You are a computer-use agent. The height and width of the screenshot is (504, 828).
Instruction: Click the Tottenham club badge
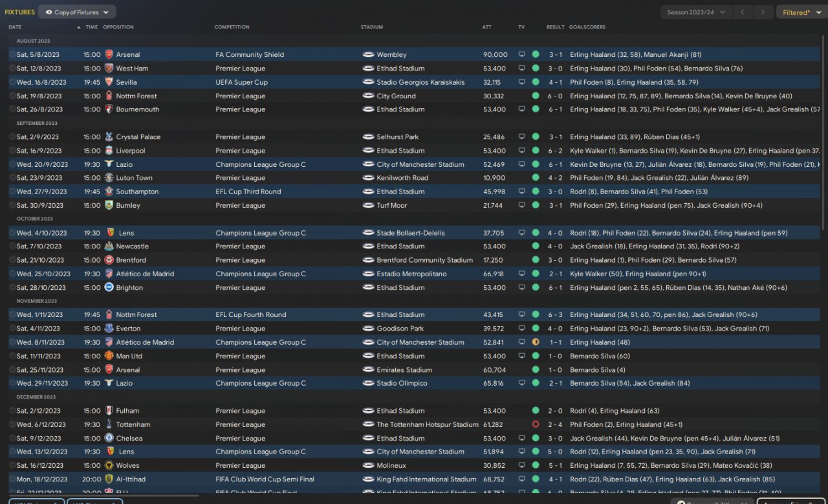click(x=109, y=424)
